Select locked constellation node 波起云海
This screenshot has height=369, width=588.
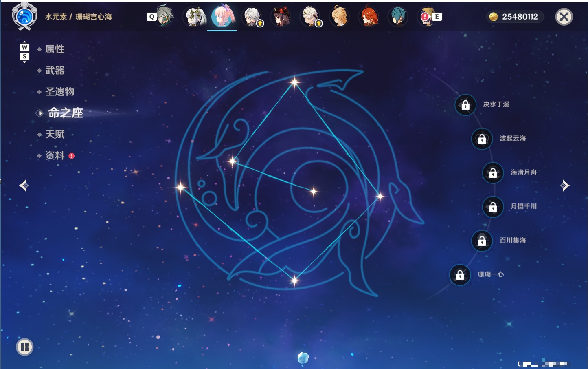coord(482,139)
